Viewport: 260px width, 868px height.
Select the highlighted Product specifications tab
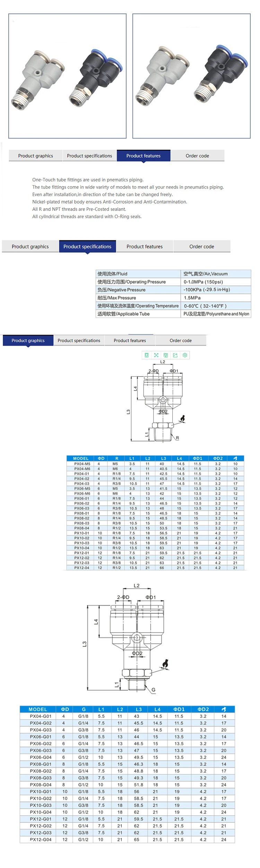(87, 246)
